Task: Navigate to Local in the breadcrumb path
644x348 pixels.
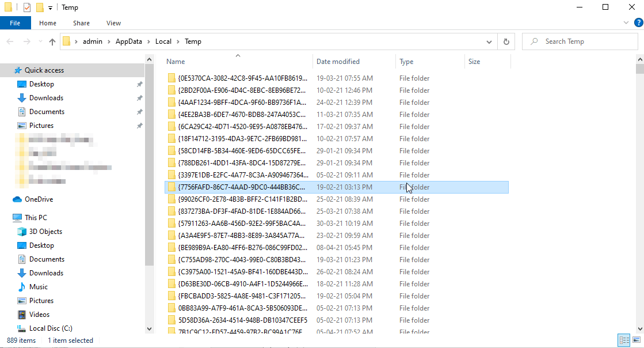Action: pos(163,41)
